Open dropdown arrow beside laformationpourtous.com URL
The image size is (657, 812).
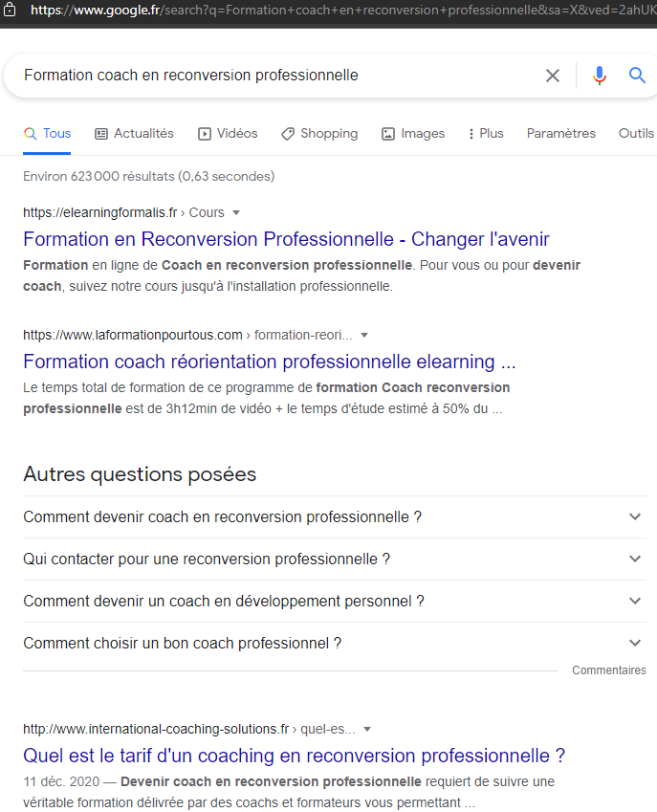tap(364, 335)
